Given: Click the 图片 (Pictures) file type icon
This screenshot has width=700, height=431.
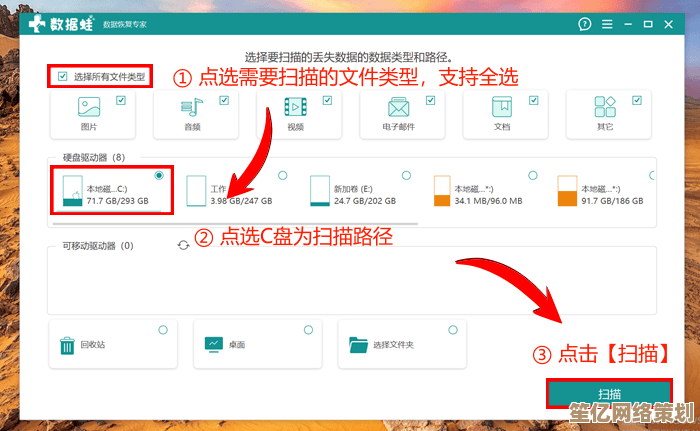Looking at the screenshot, I should tap(89, 107).
